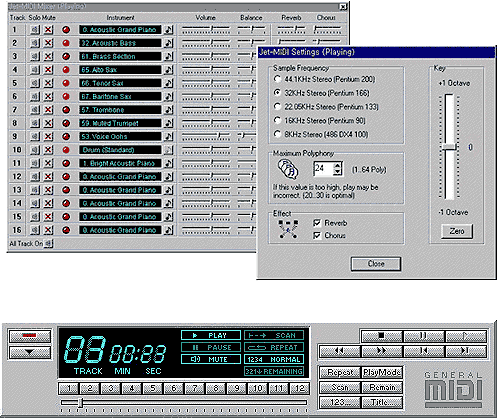Solo track 16 in the mixer
Viewport: 500px width, 420px height.
tap(34, 230)
